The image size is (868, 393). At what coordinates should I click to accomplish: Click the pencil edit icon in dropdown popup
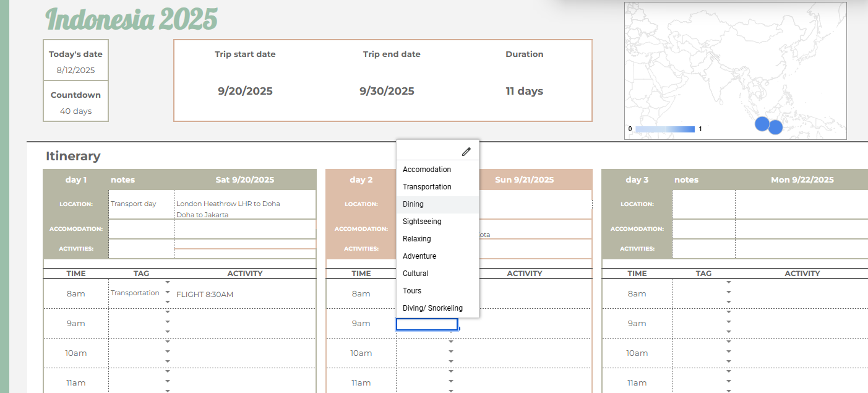[x=466, y=152]
